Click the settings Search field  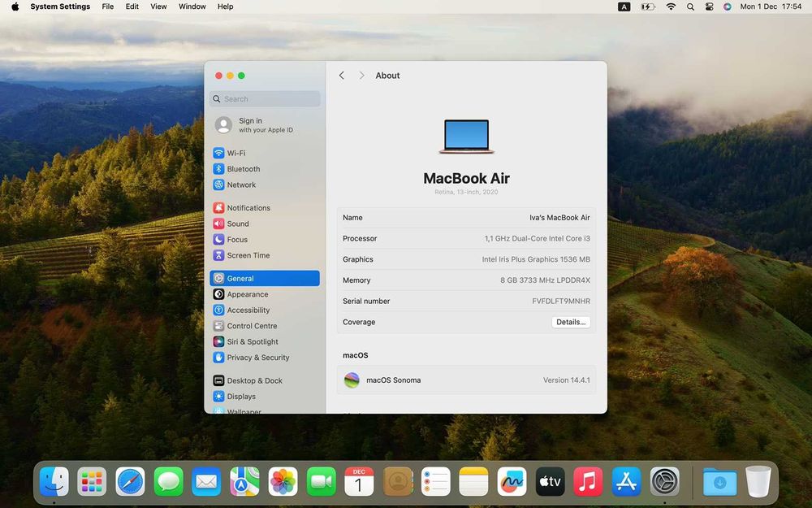point(265,99)
